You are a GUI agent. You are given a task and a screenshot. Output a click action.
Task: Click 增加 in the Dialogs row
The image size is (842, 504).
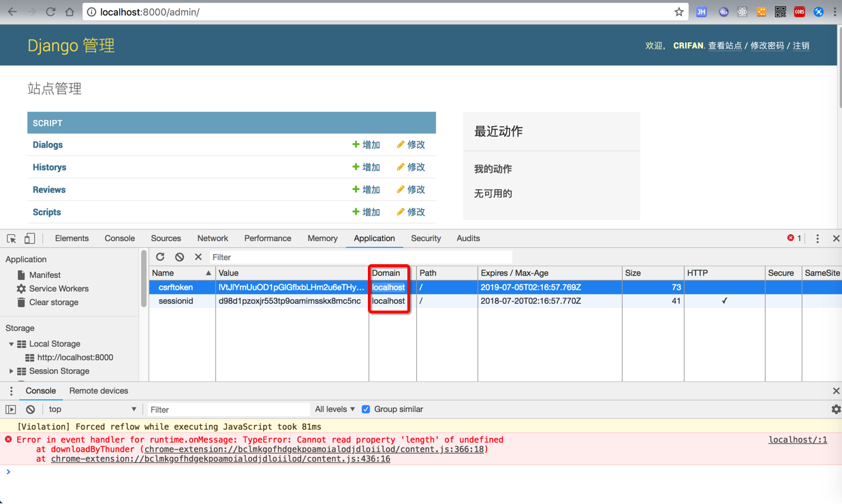[366, 145]
